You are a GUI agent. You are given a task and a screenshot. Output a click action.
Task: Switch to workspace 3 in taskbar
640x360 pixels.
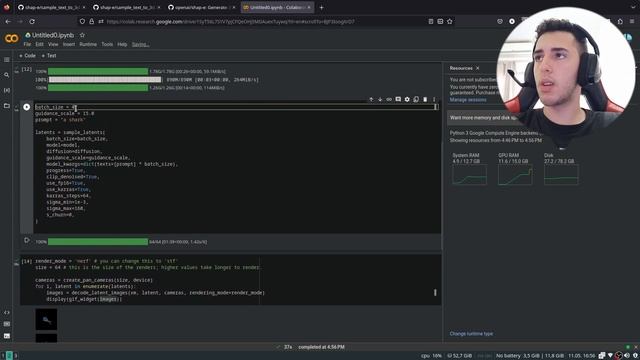pyautogui.click(x=16, y=356)
